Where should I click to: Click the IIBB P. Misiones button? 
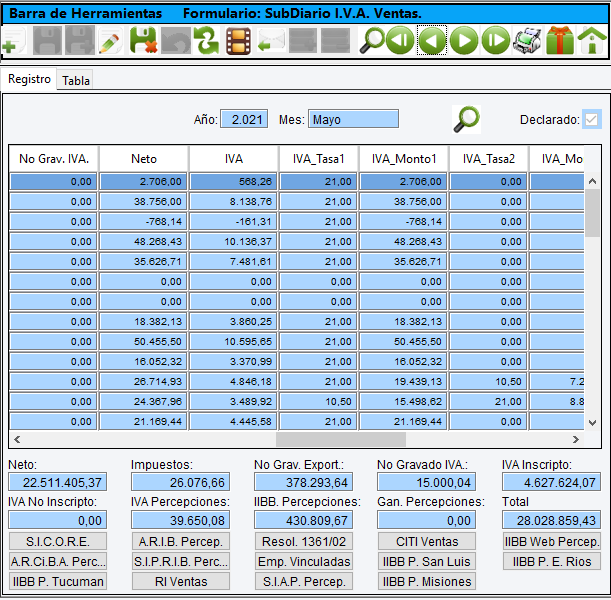(427, 581)
